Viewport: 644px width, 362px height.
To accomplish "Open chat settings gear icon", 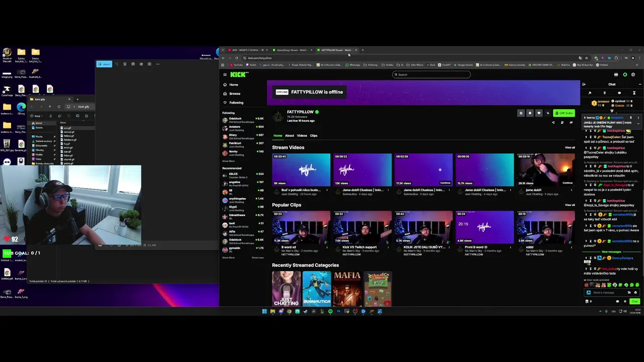I will (625, 301).
